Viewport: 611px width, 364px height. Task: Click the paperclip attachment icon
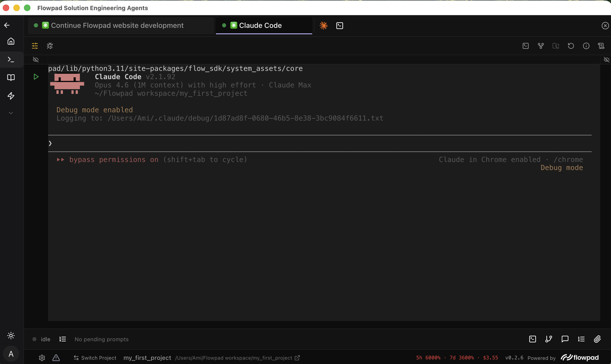[597, 339]
